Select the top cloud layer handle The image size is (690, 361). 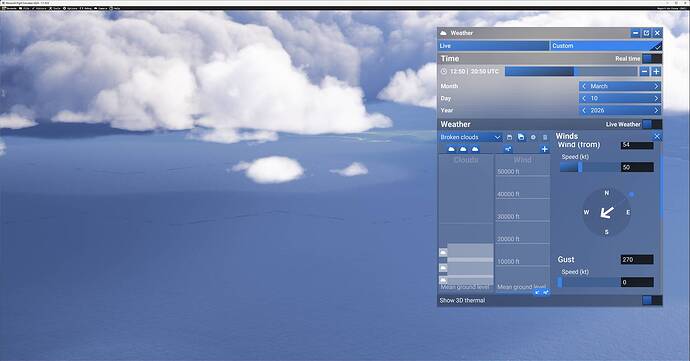(443, 252)
